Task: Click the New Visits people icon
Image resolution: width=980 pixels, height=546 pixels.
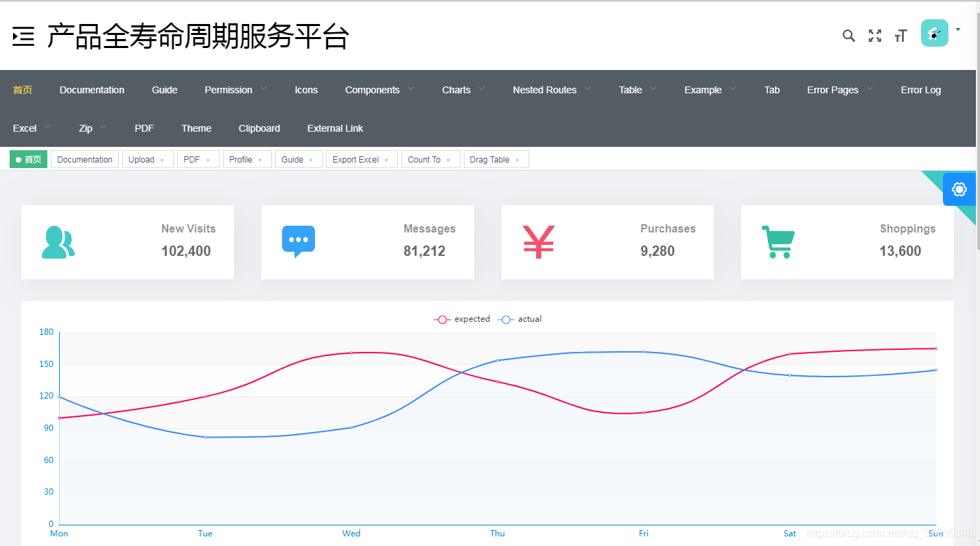Action: coord(58,241)
